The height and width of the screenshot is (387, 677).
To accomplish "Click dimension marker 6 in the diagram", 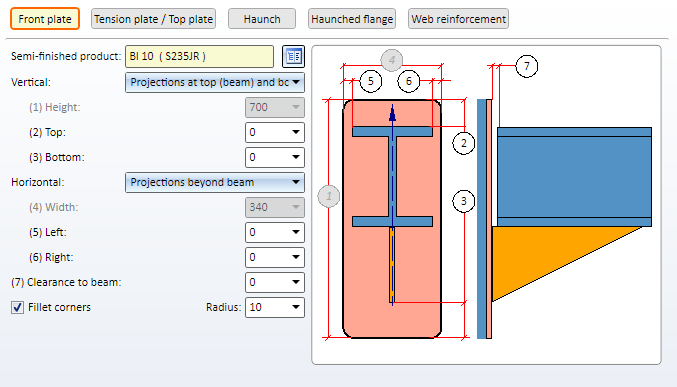I will (408, 81).
